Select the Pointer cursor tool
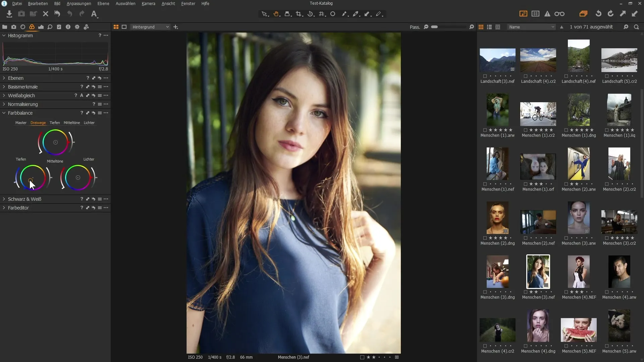 265,14
